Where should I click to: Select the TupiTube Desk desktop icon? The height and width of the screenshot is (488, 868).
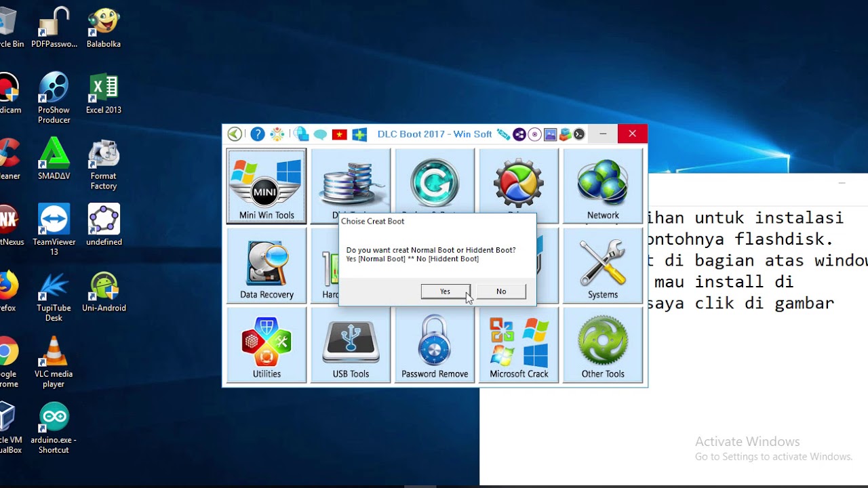(x=54, y=296)
